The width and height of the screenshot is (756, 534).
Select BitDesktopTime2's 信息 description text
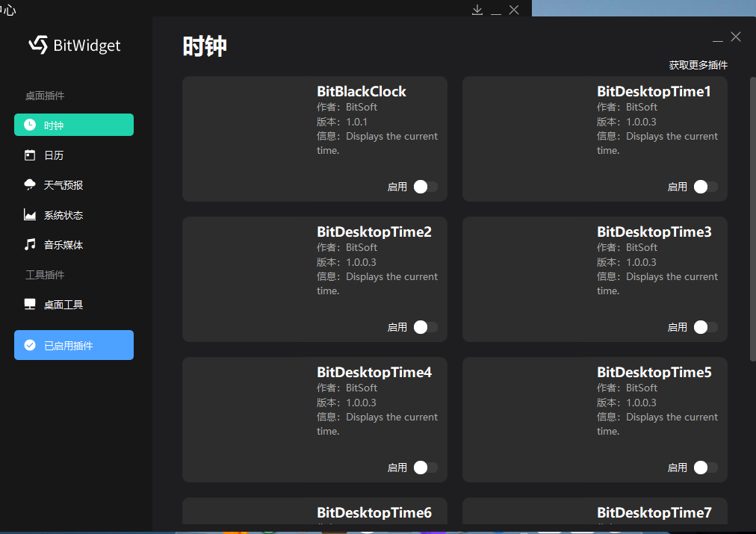point(377,283)
